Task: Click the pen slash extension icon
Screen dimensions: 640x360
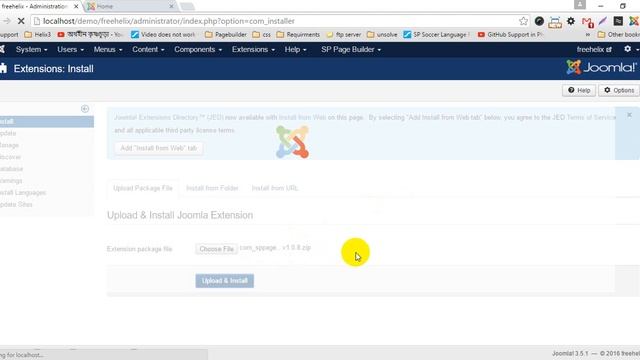Action: pyautogui.click(x=603, y=21)
